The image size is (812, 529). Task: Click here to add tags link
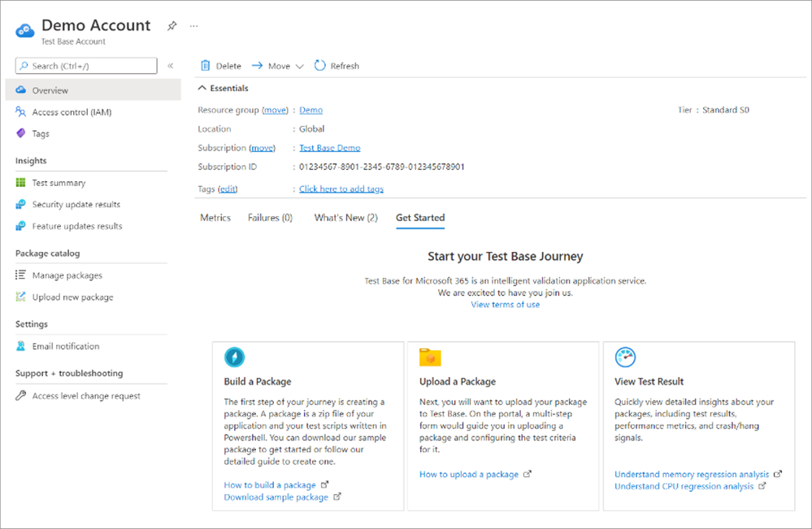341,189
